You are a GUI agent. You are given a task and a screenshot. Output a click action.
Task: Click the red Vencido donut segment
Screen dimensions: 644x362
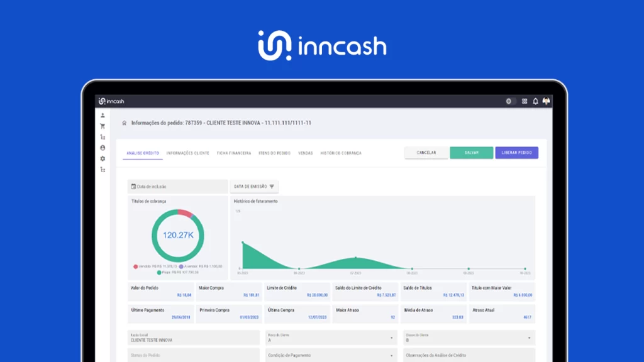tap(186, 213)
